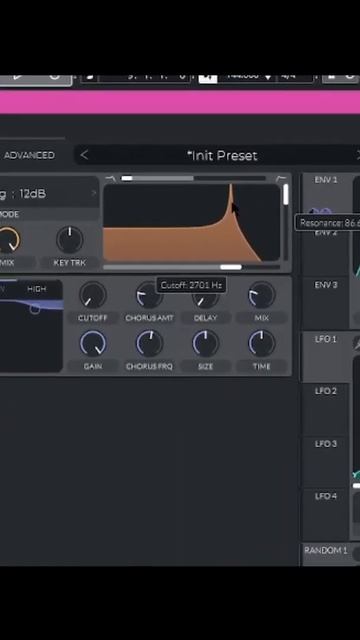Screen dimensions: 360x640
Task: Select the LFO 3 modulation source
Action: coord(326,462)
